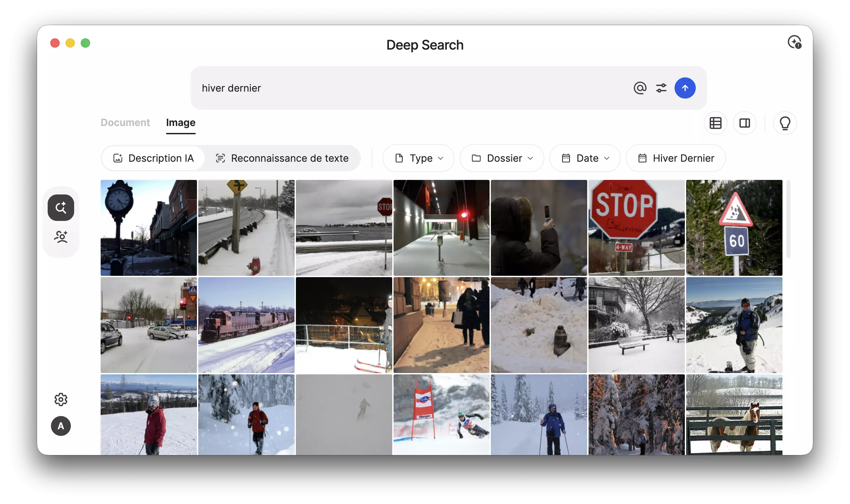This screenshot has width=850, height=504.
Task: Open search filter sliders icon
Action: (661, 88)
